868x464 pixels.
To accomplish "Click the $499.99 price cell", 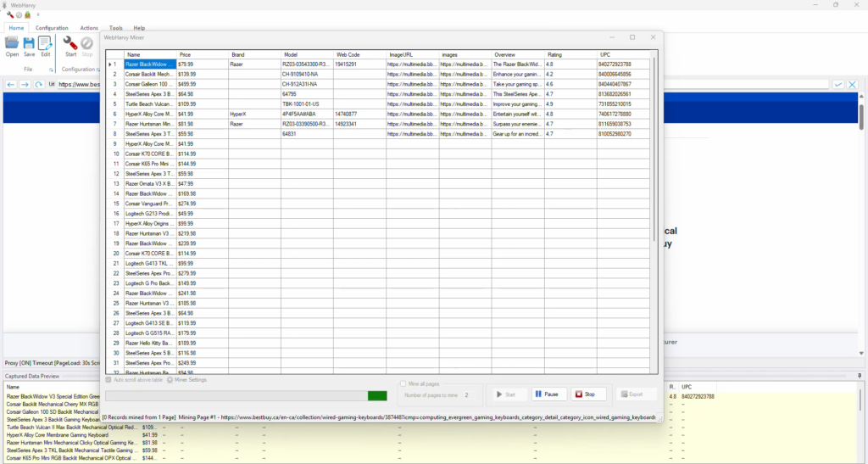I will [203, 84].
